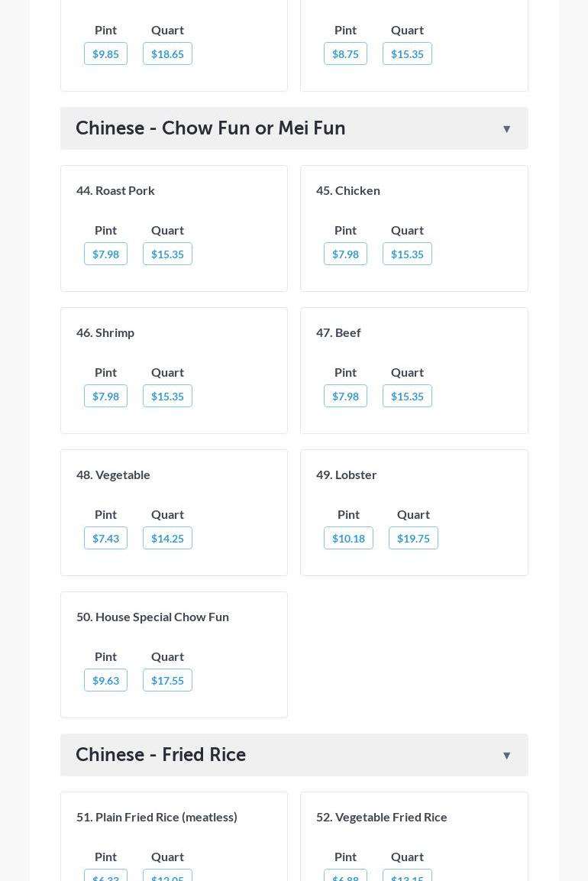588x881 pixels.
Task: Choose House Special Chow Fun quart $17.55
Action: (167, 681)
